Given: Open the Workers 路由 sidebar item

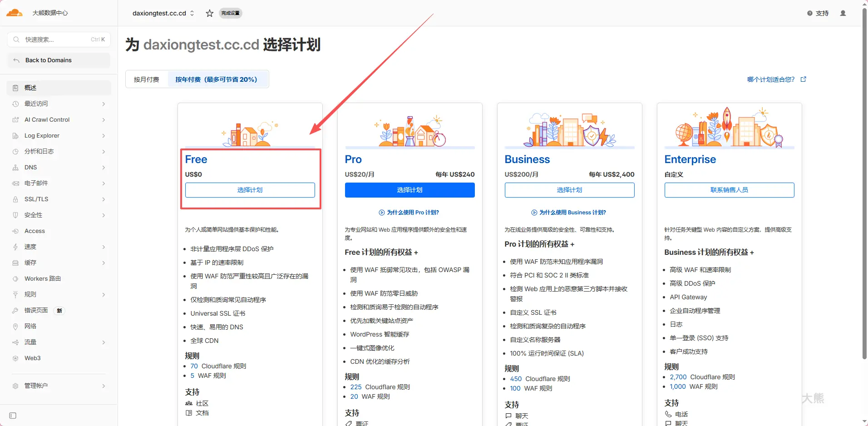Looking at the screenshot, I should (43, 278).
